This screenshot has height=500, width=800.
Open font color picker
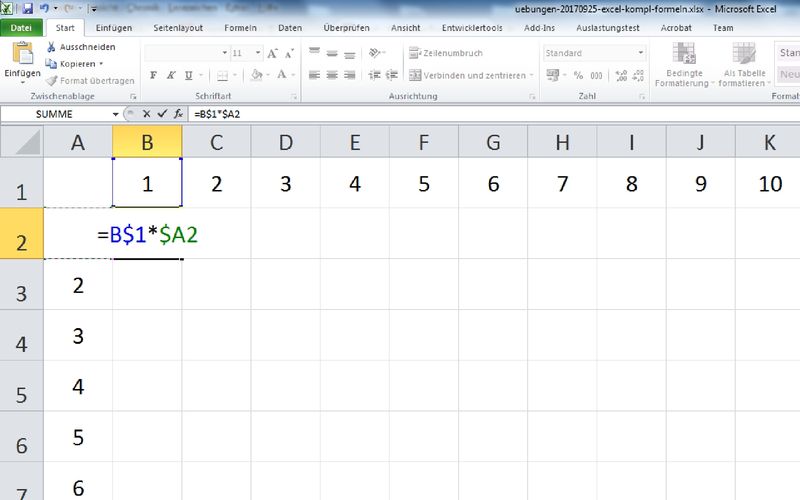(282, 76)
